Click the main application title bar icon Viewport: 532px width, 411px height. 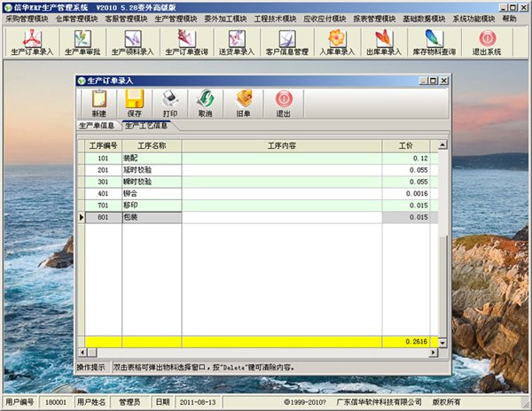8,7
